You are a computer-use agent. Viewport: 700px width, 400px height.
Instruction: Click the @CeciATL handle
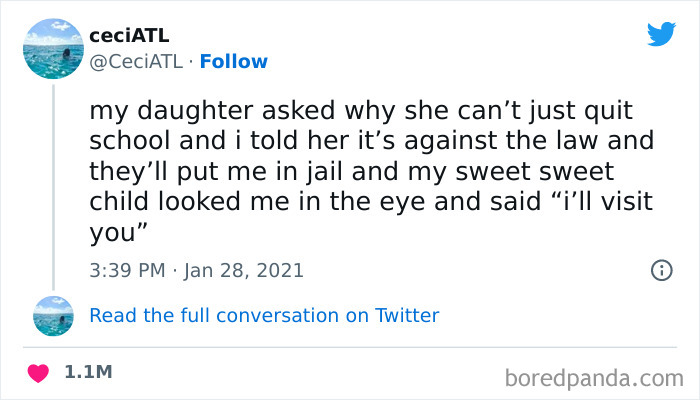tap(136, 61)
